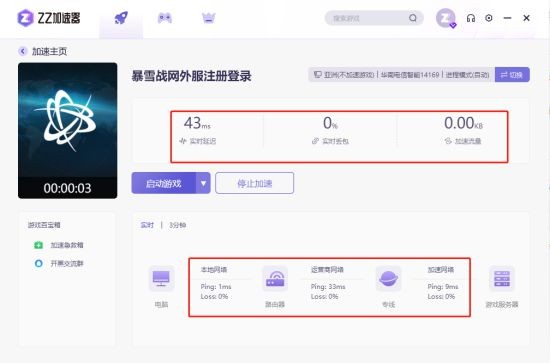Click the 电脑 computer icon

click(161, 279)
